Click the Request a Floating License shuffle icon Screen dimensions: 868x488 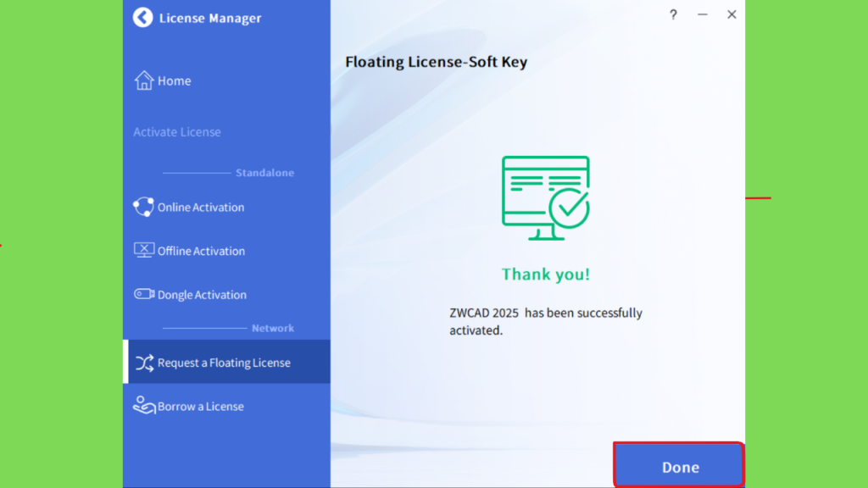[x=144, y=363]
